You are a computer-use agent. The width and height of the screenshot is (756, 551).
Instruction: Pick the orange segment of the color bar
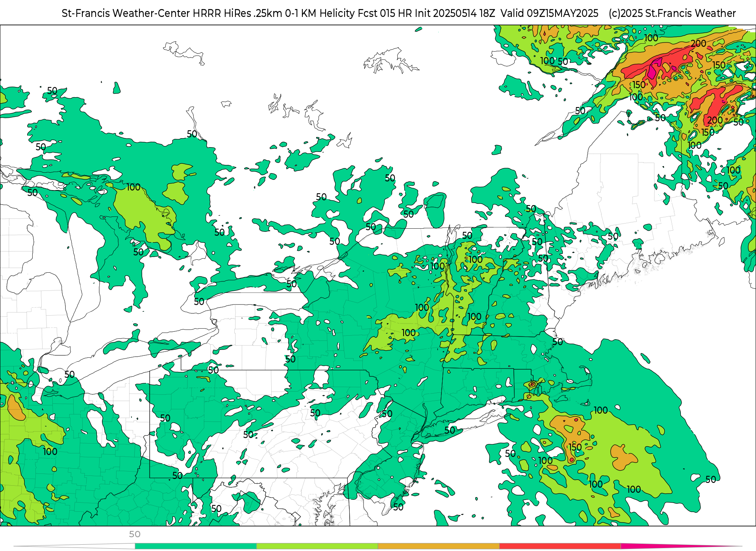(439, 546)
